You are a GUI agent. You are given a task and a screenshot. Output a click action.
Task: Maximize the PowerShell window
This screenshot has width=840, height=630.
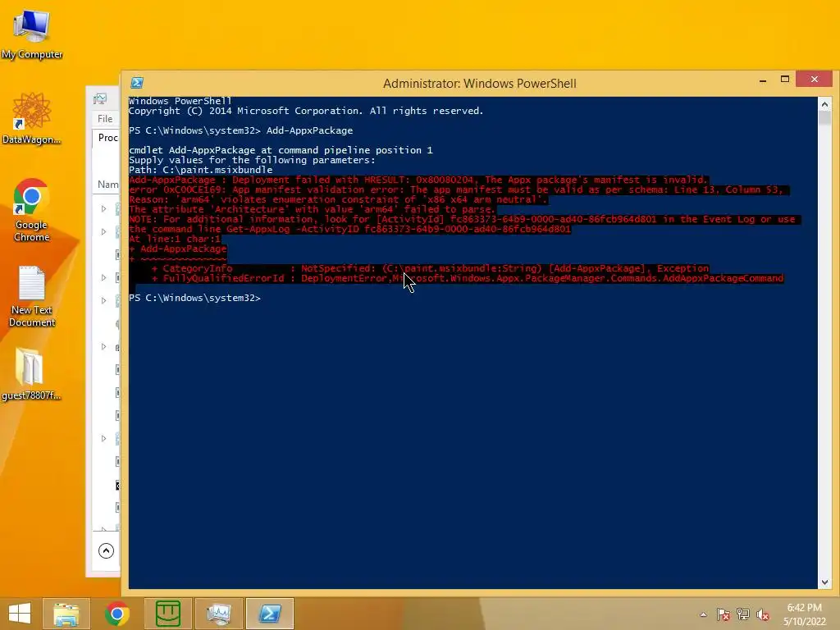pyautogui.click(x=785, y=80)
